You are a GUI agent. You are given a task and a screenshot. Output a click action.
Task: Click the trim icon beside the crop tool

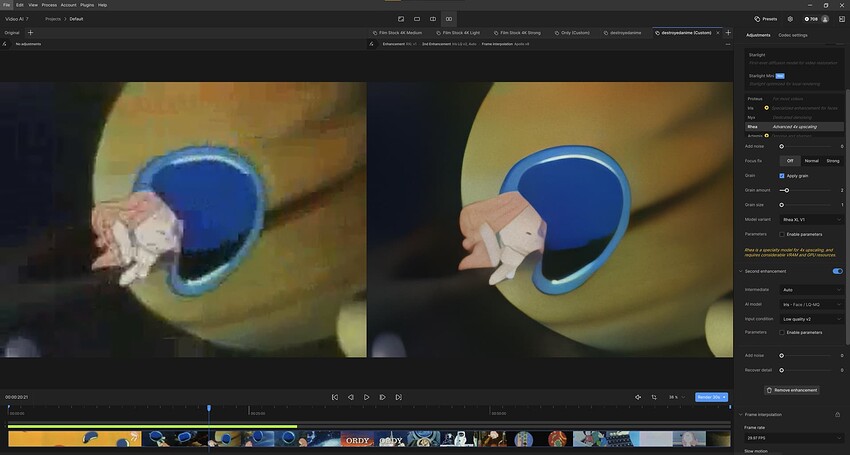coord(638,397)
